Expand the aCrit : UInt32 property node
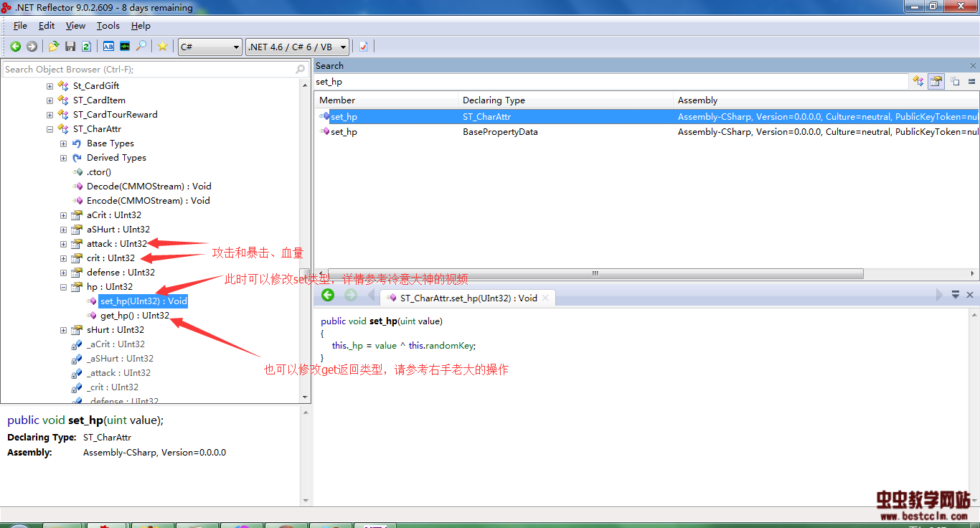 (x=63, y=215)
